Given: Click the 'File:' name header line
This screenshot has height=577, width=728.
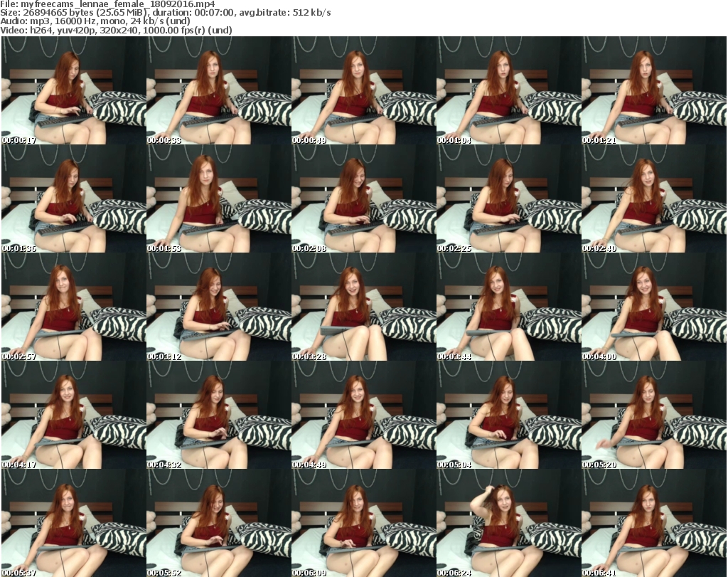Looking at the screenshot, I should [108, 4].
